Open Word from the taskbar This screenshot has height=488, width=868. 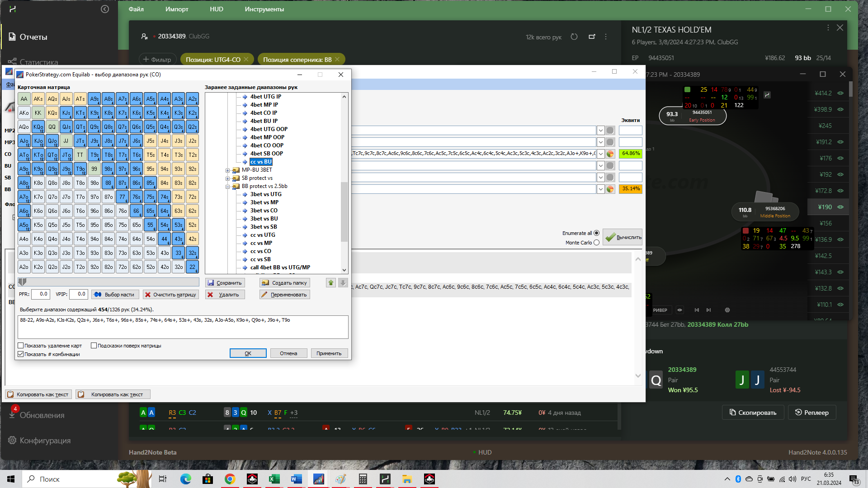tap(297, 479)
